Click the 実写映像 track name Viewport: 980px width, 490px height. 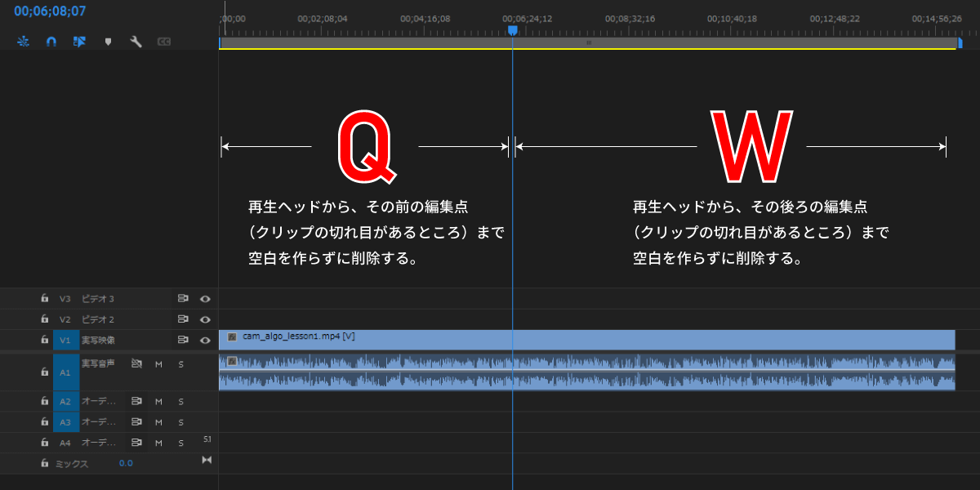[98, 340]
